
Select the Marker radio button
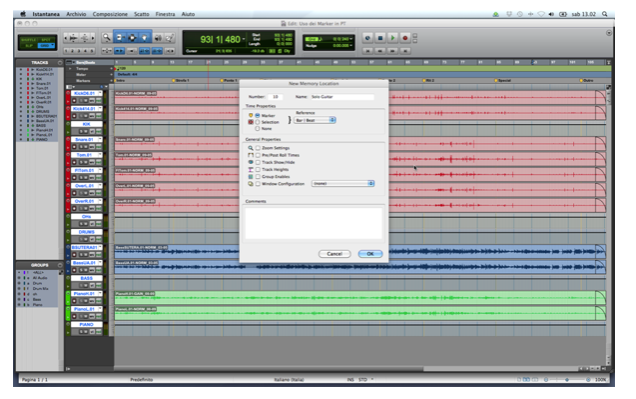tap(258, 116)
